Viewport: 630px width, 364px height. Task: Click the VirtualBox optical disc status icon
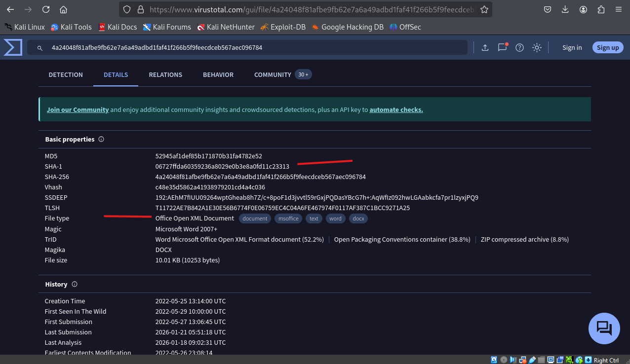tap(504, 360)
